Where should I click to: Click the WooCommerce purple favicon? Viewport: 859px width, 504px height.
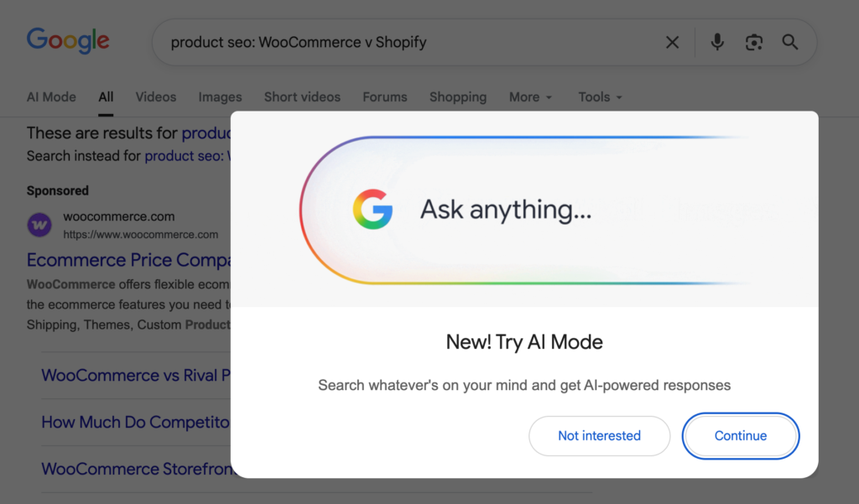click(39, 225)
